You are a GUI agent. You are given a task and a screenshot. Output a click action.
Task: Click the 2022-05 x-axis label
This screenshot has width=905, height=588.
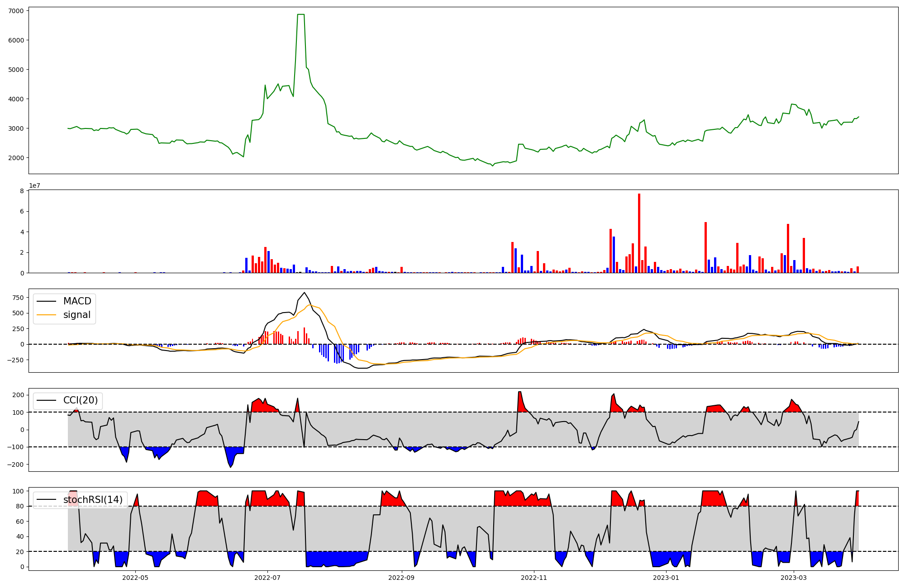pyautogui.click(x=135, y=578)
